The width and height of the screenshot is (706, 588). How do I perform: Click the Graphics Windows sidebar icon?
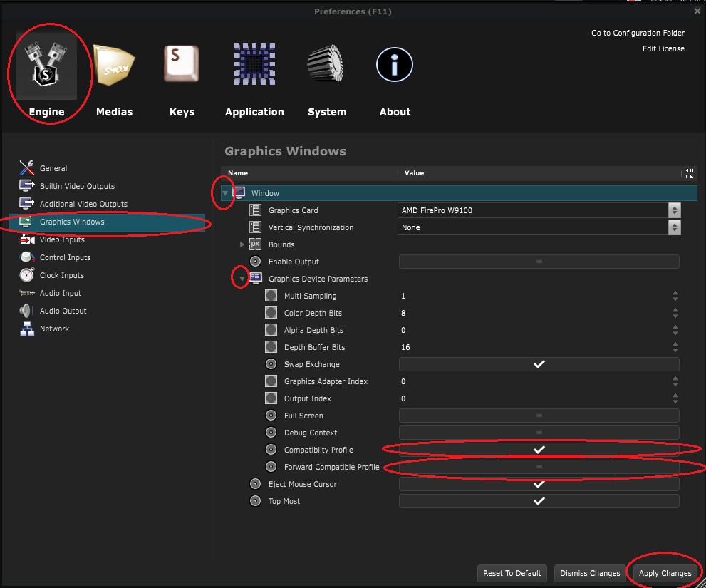pyautogui.click(x=26, y=221)
